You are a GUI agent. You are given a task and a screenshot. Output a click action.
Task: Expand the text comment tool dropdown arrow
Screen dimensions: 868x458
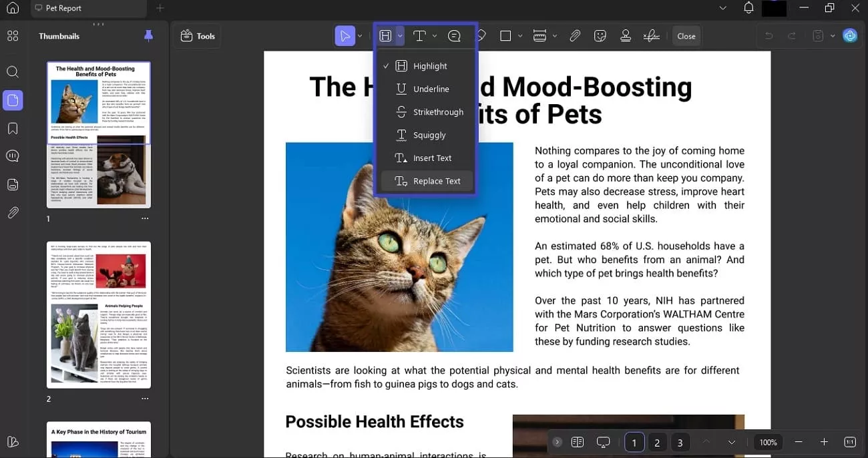point(435,36)
